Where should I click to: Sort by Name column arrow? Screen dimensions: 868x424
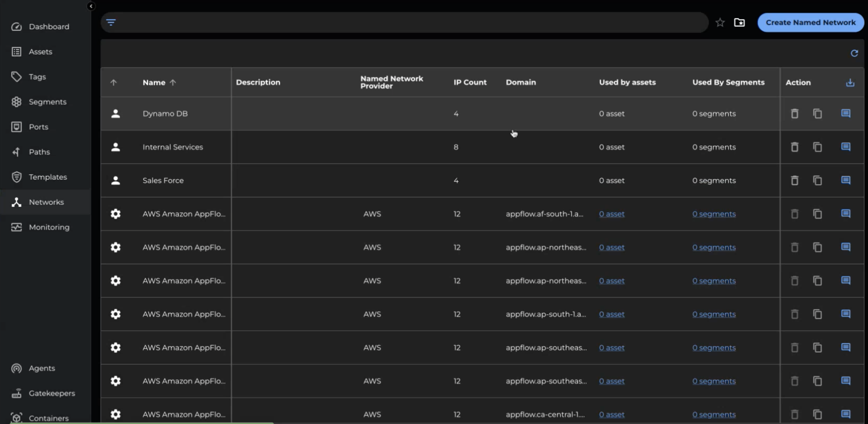[173, 83]
